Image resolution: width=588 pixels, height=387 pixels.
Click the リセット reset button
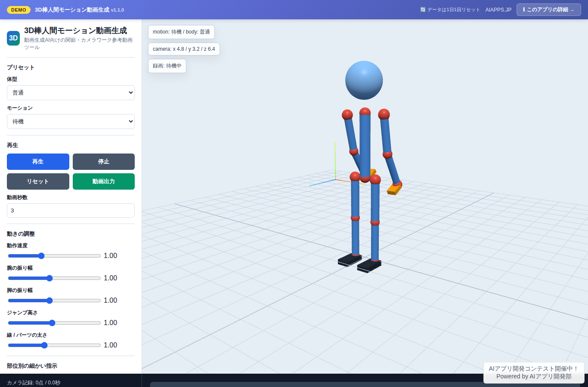(x=38, y=181)
